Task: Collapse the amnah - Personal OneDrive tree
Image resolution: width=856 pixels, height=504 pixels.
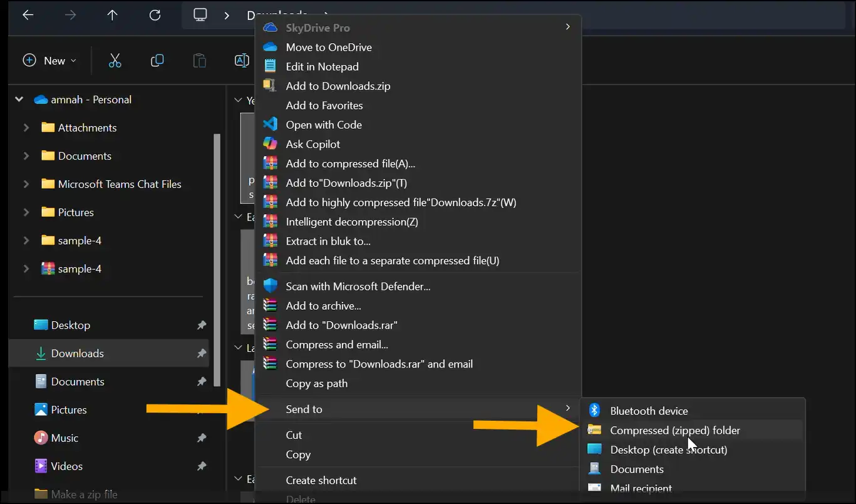Action: coord(19,100)
